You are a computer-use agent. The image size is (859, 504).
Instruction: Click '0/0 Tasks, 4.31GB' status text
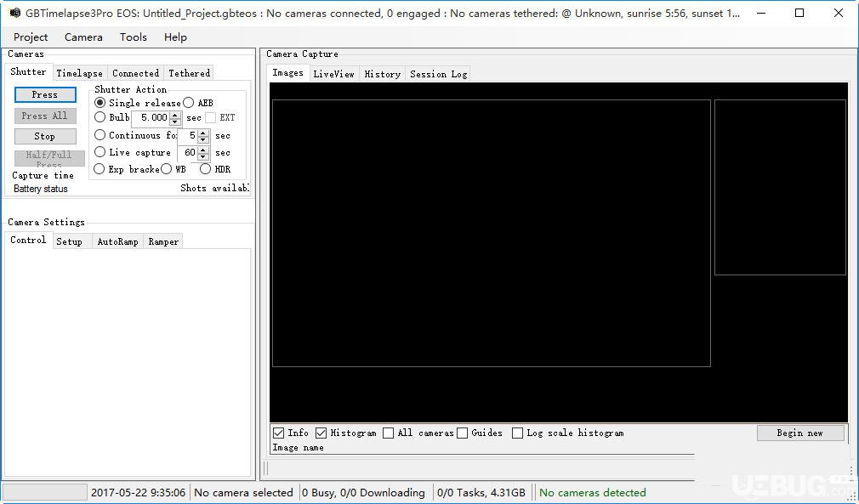pos(481,492)
